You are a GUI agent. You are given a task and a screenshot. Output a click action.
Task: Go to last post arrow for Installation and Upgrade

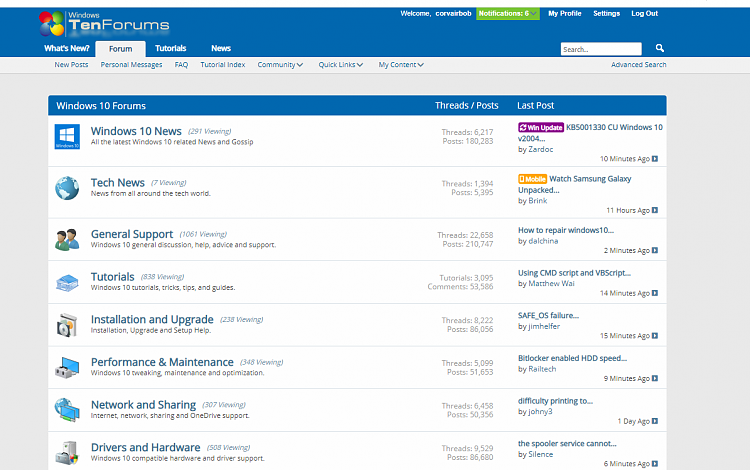pos(655,336)
